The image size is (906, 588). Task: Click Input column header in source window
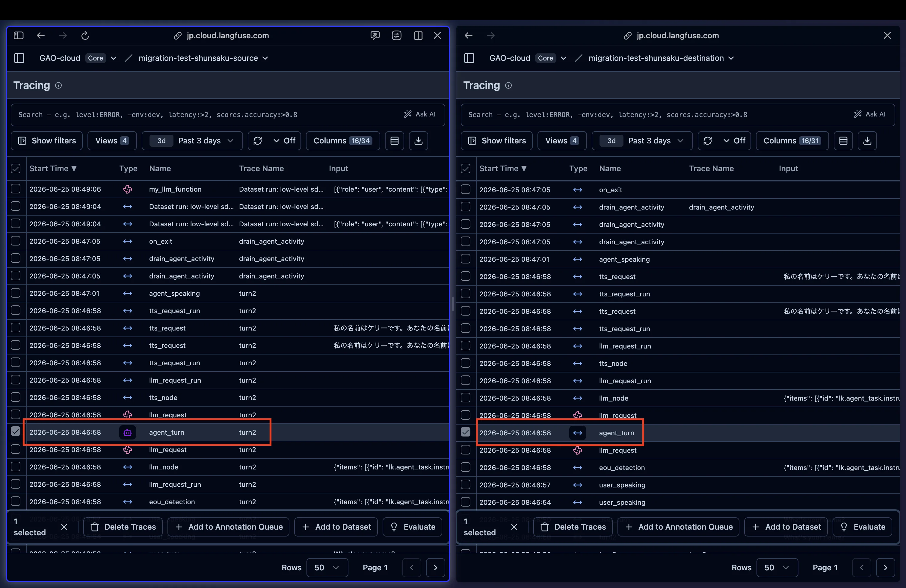coord(339,169)
